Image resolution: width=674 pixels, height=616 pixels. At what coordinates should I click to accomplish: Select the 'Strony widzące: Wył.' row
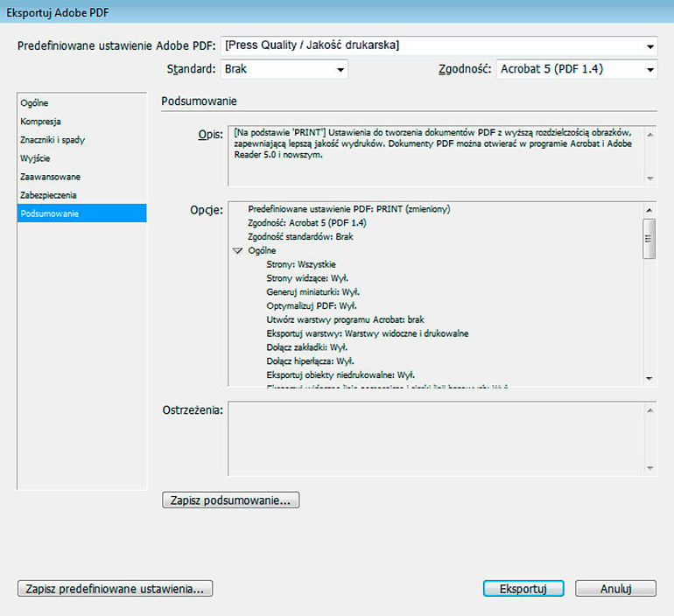pyautogui.click(x=307, y=278)
